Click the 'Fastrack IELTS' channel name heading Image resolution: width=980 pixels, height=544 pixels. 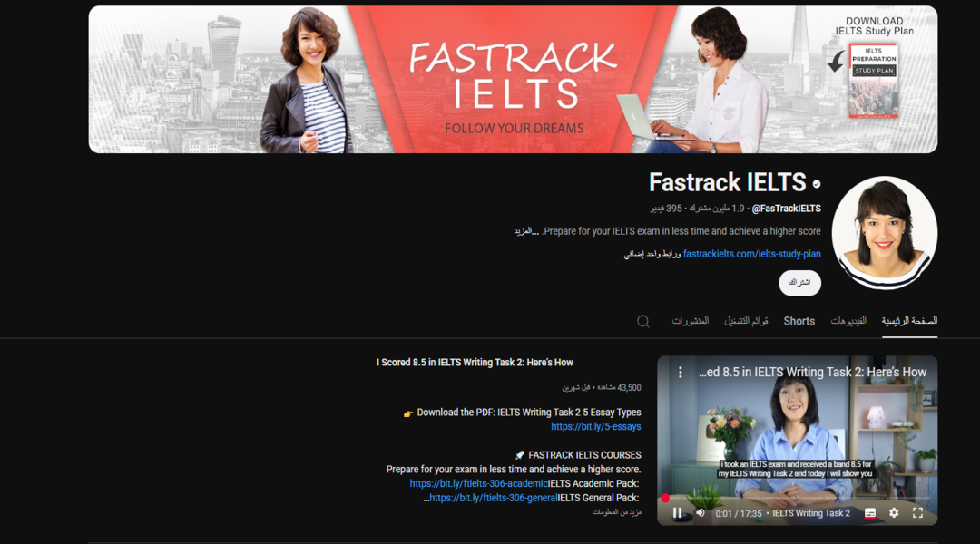click(728, 182)
